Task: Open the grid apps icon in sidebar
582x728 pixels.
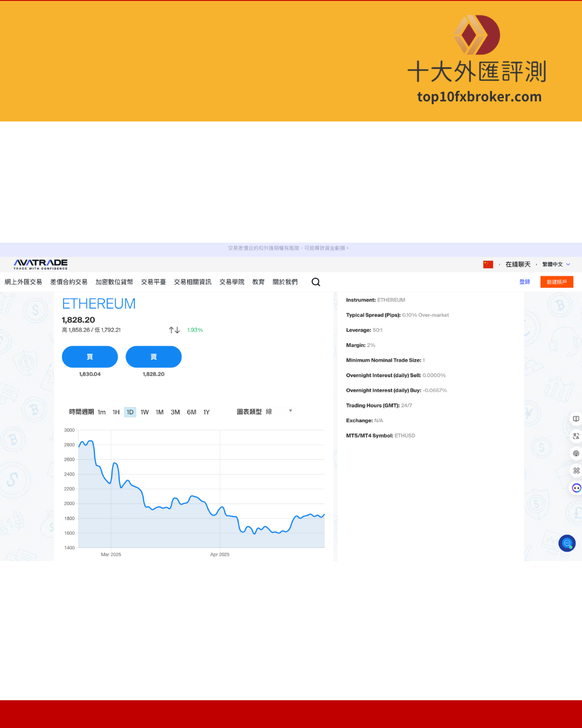Action: [576, 471]
